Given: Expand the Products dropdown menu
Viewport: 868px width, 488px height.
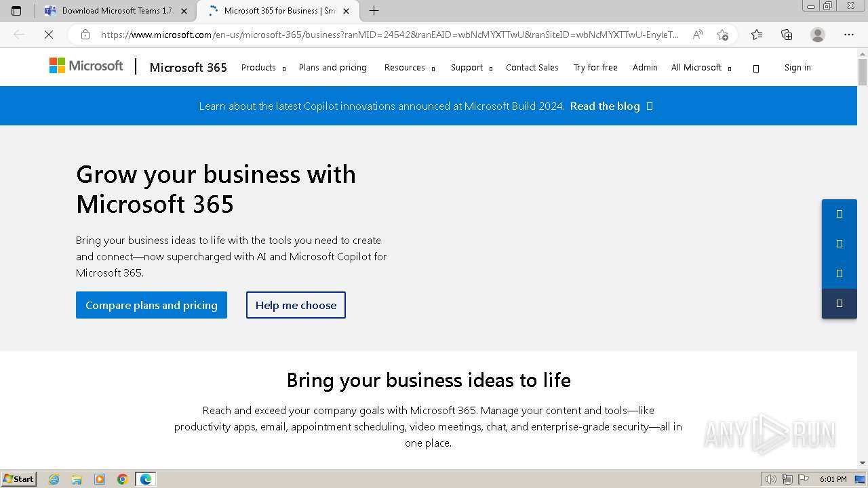Looking at the screenshot, I should (263, 68).
